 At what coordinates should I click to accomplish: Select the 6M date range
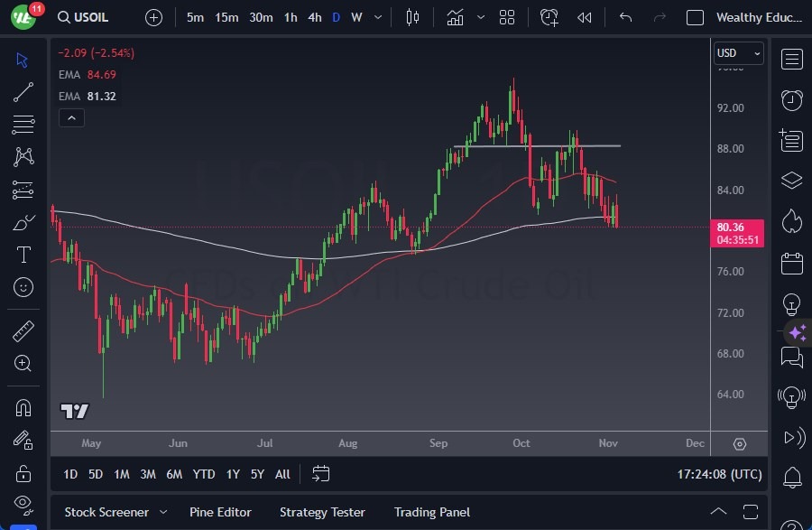(x=174, y=473)
